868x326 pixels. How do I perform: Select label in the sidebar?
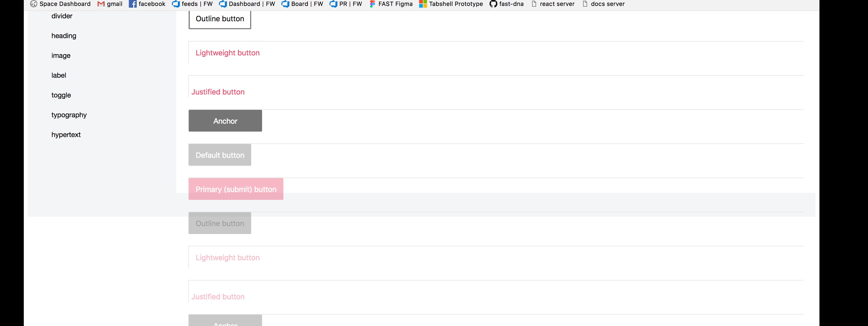coord(59,75)
